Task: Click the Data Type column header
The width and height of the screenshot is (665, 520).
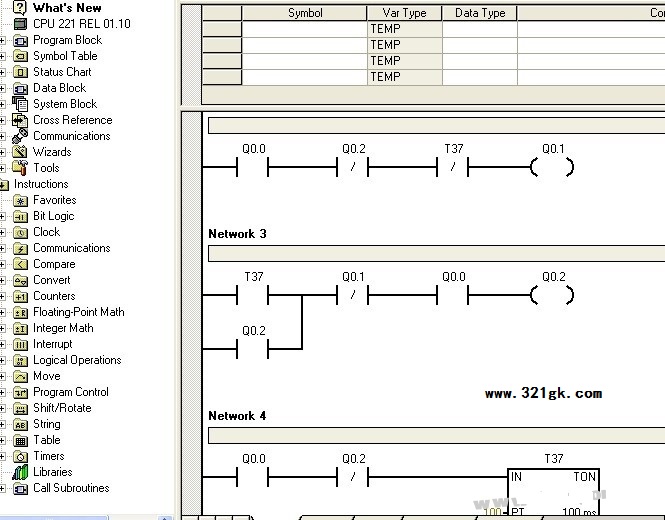Action: [x=480, y=13]
